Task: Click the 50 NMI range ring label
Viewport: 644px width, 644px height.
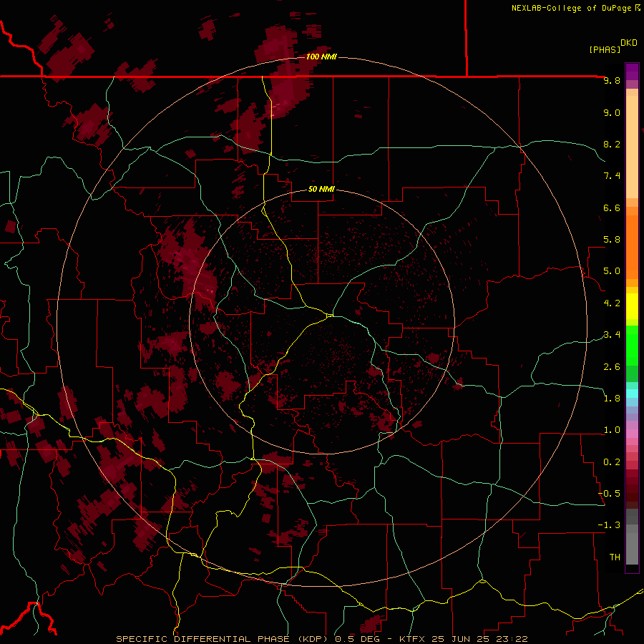Action: [321, 190]
